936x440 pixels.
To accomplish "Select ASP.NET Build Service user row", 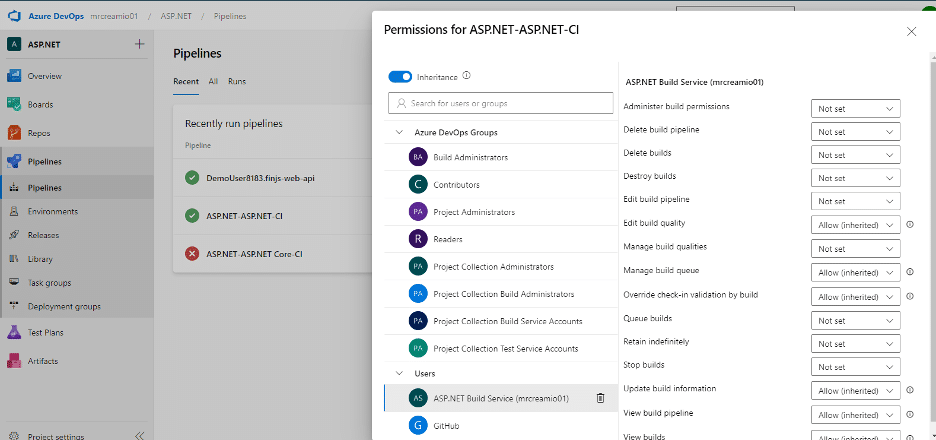I will [x=501, y=398].
